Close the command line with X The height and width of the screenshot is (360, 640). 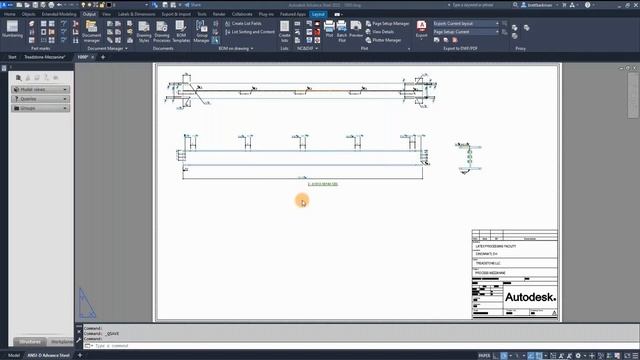79,331
